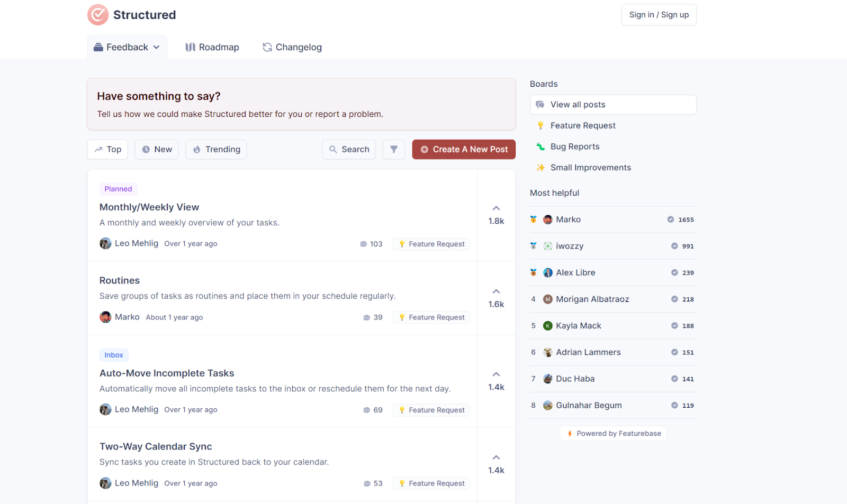Click comment count 103 icon

pyautogui.click(x=363, y=244)
